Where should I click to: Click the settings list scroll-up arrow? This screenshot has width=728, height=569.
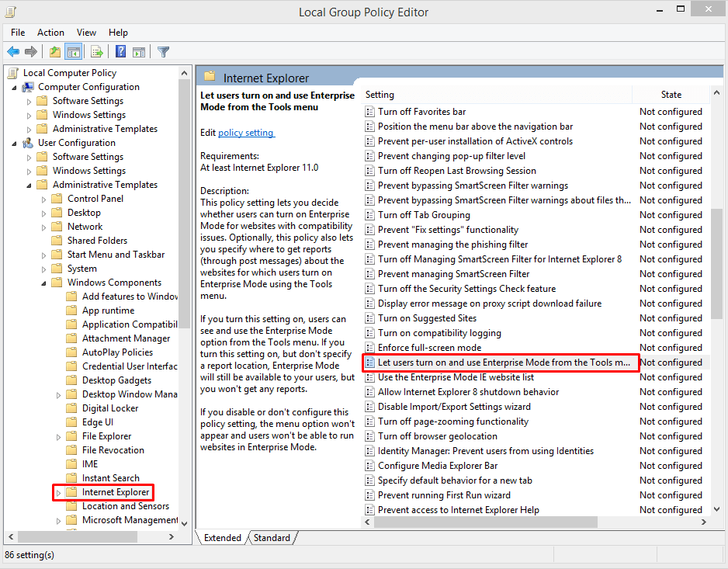pos(716,93)
